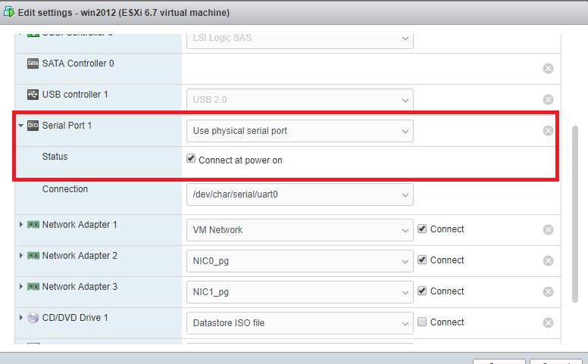Click the Serial Port 1 device icon
This screenshot has width=588, height=364.
click(x=33, y=126)
